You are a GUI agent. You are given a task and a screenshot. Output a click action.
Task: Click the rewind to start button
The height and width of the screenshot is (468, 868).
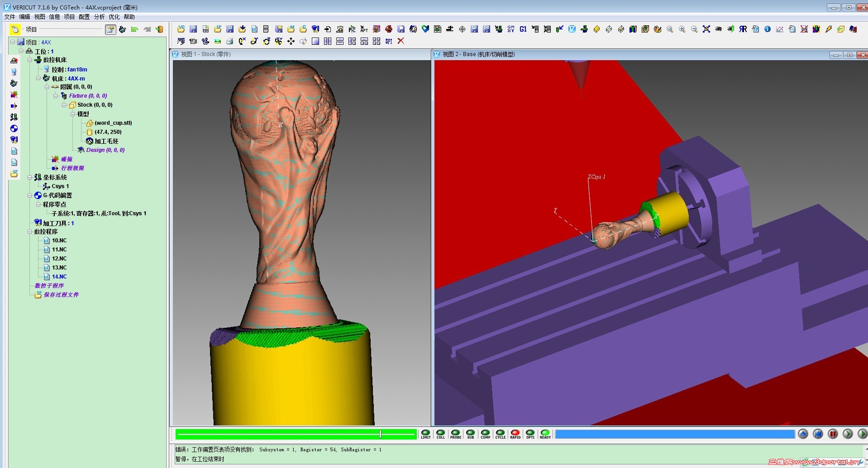point(818,434)
